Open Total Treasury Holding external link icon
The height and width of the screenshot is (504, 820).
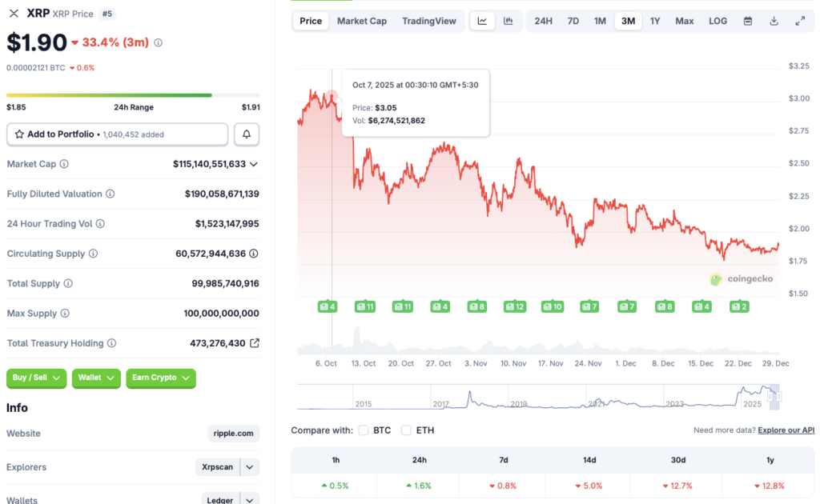tap(254, 343)
